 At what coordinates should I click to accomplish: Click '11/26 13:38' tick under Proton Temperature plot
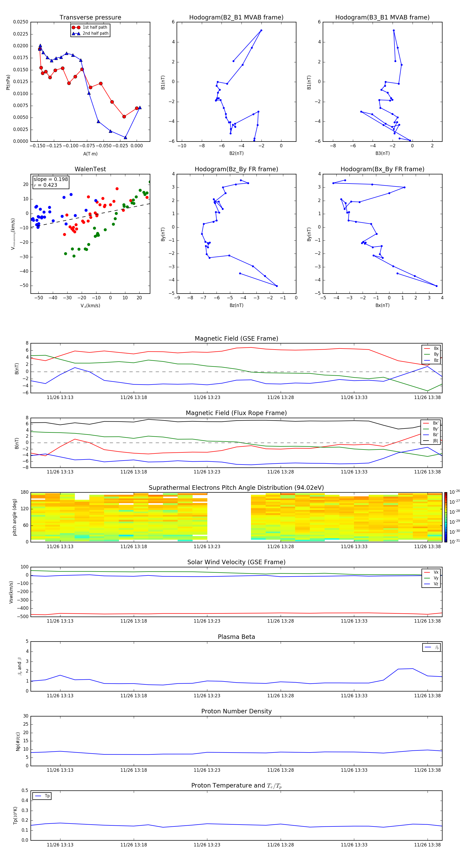click(427, 845)
